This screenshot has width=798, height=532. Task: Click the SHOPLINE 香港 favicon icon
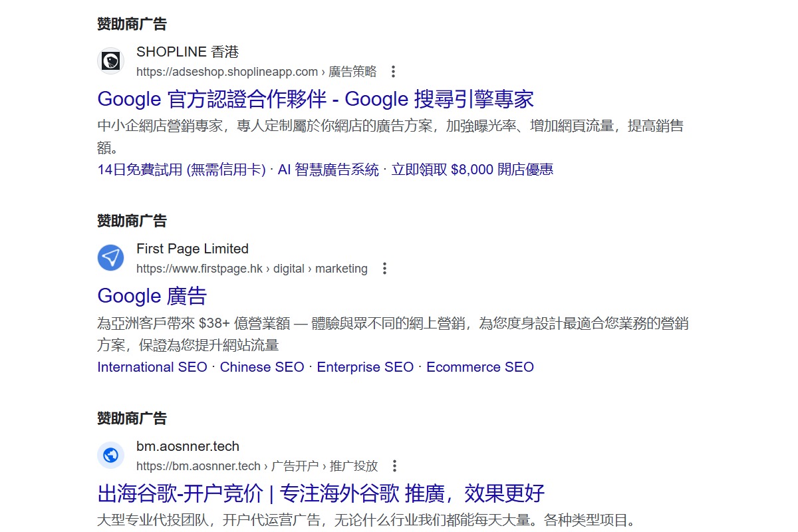pos(110,61)
